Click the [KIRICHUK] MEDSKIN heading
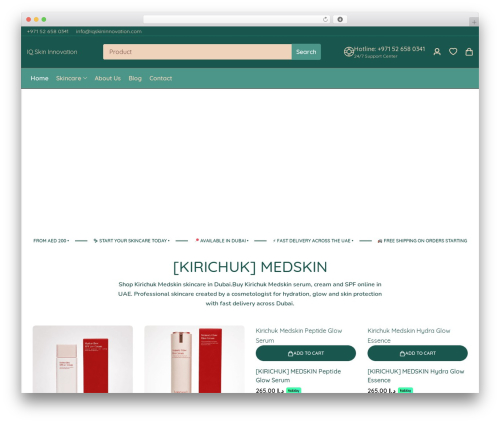 (250, 267)
